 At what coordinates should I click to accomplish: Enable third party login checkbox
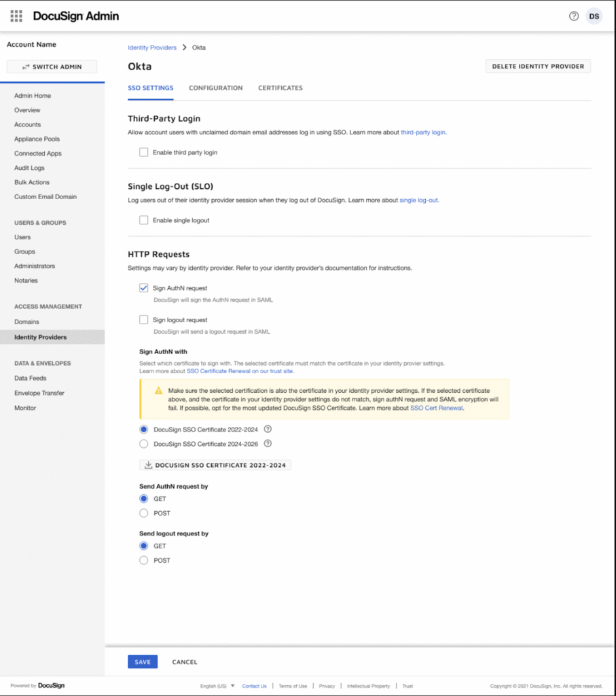pyautogui.click(x=143, y=152)
